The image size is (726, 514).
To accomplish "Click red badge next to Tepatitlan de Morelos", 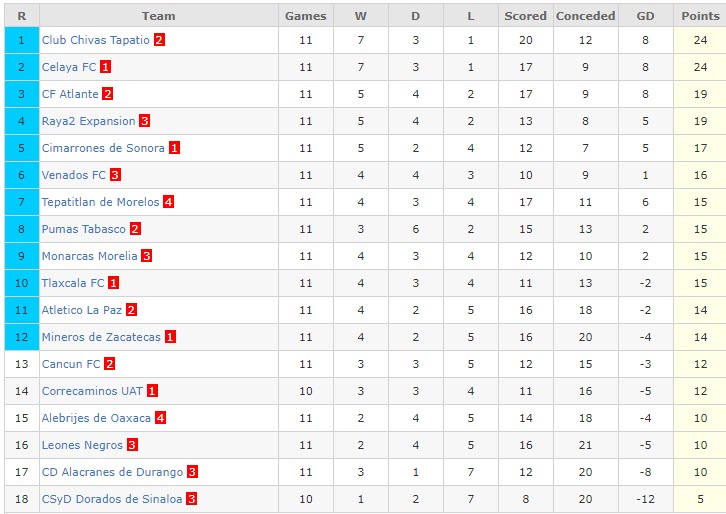I will point(169,202).
